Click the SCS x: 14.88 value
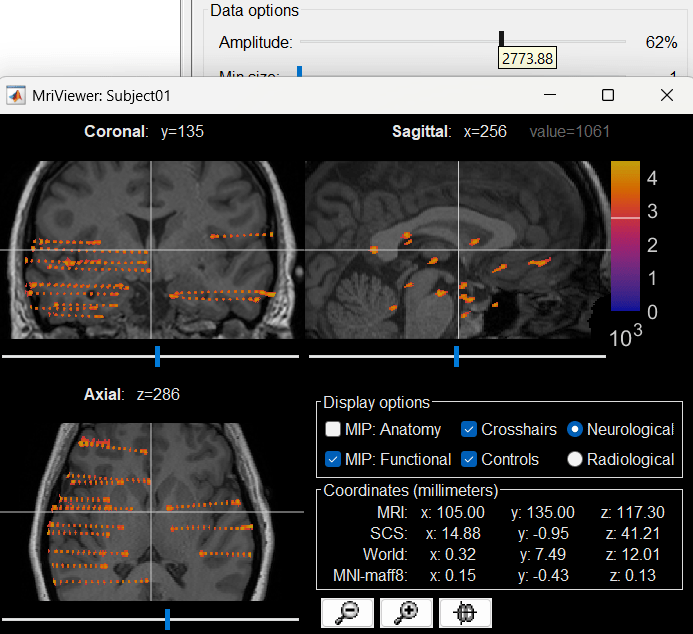The width and height of the screenshot is (693, 634). coord(453,533)
